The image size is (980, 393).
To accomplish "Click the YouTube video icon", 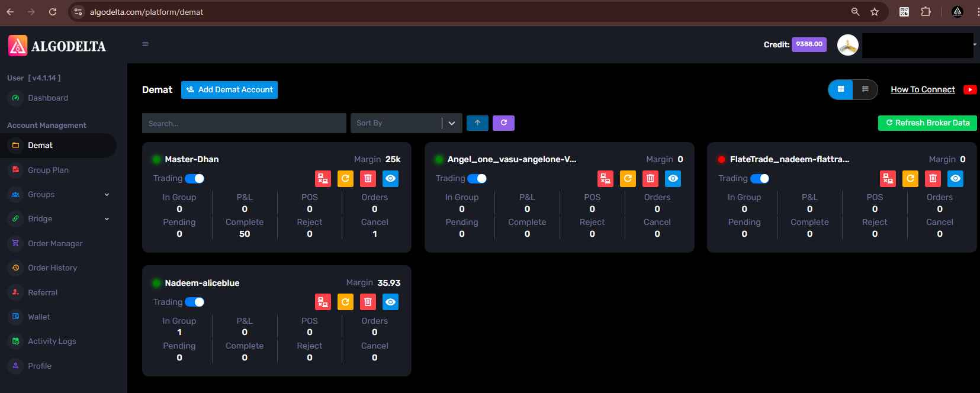I will [970, 90].
